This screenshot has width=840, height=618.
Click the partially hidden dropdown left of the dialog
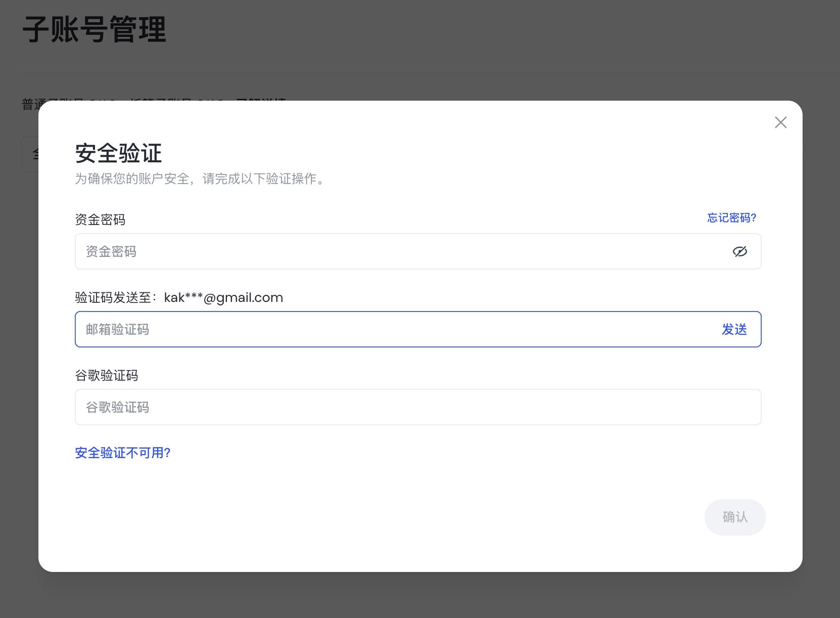[x=29, y=154]
